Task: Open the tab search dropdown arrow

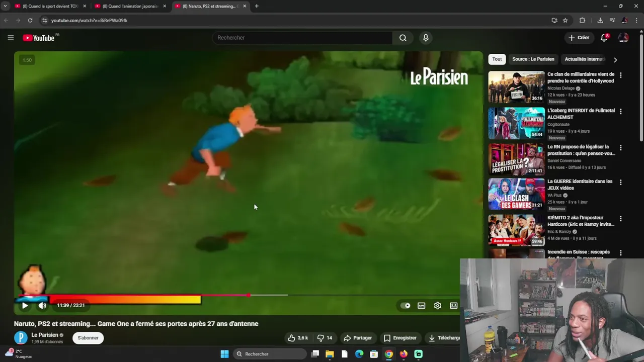Action: (x=6, y=6)
